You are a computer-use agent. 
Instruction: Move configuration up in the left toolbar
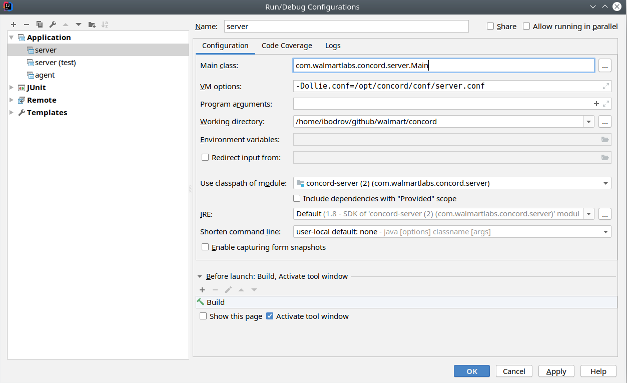[66, 25]
